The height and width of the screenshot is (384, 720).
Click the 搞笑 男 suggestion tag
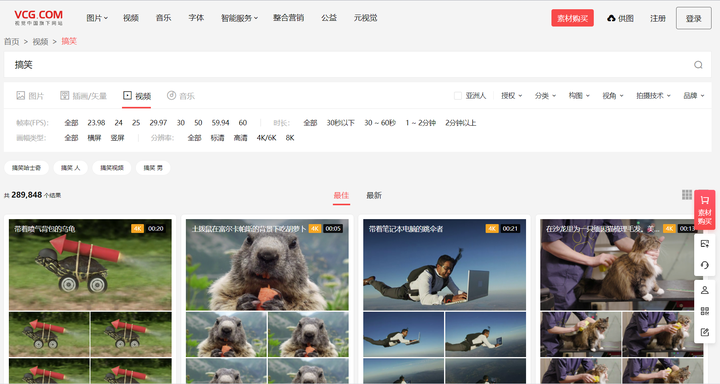153,168
